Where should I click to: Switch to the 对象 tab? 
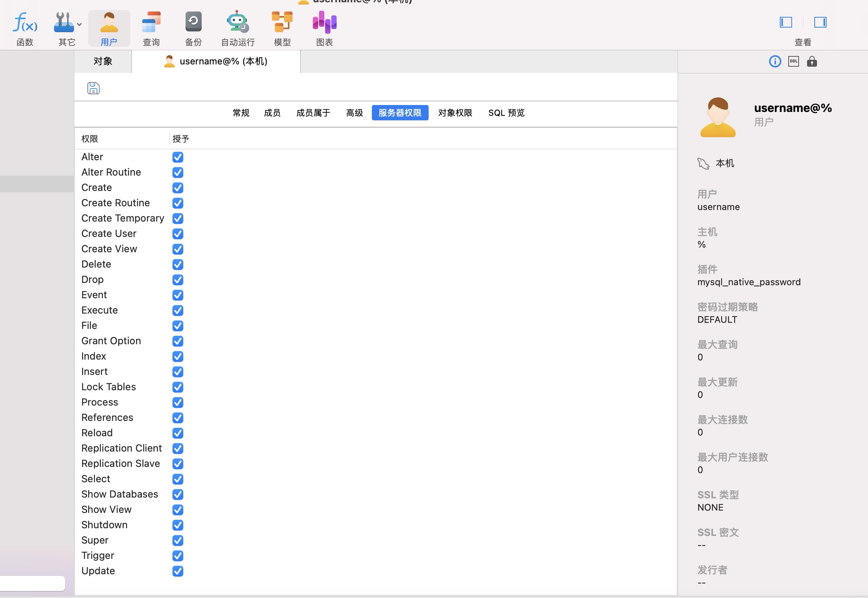(103, 61)
